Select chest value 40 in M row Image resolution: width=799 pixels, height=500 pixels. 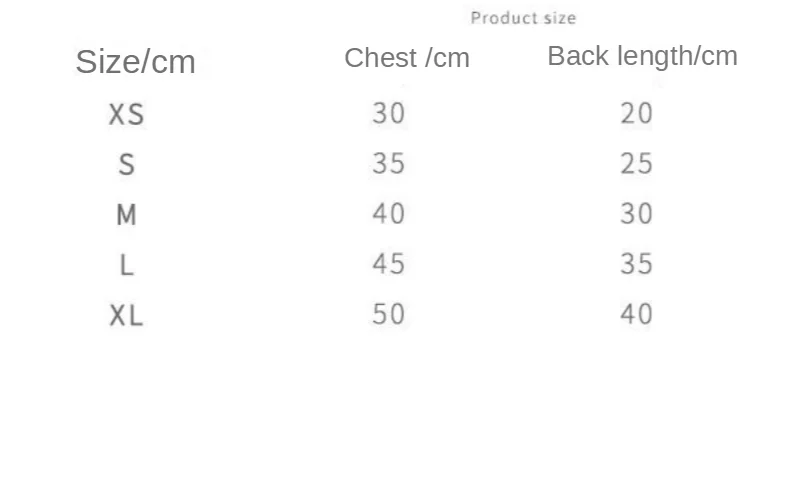389,214
